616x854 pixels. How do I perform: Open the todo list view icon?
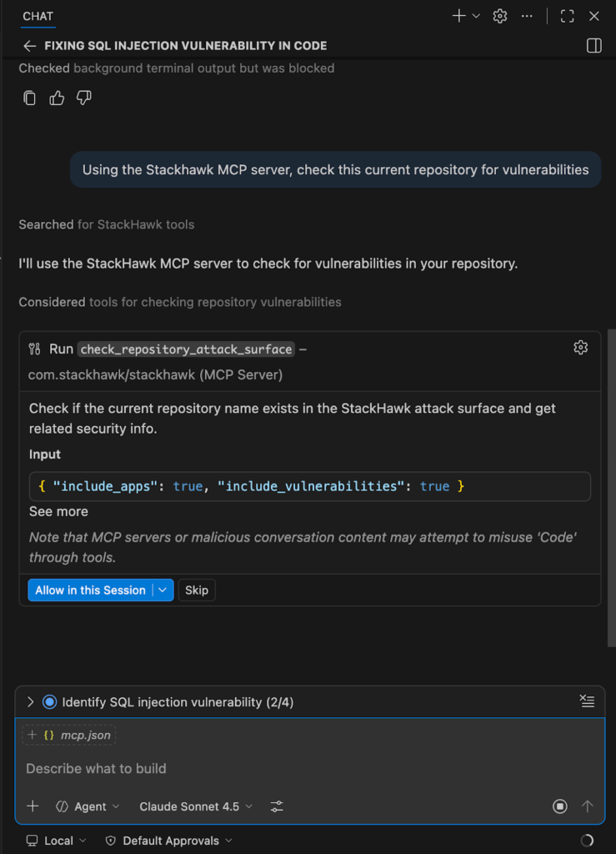(587, 701)
